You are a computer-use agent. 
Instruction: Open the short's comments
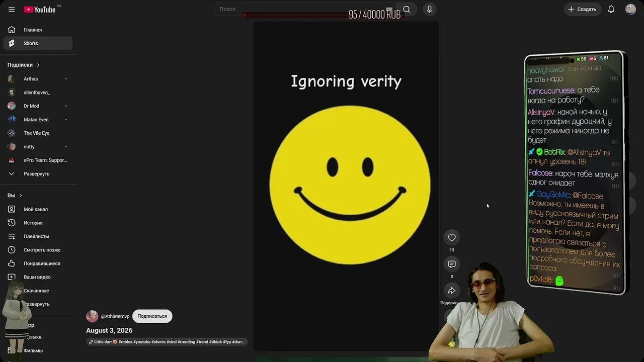pyautogui.click(x=452, y=264)
